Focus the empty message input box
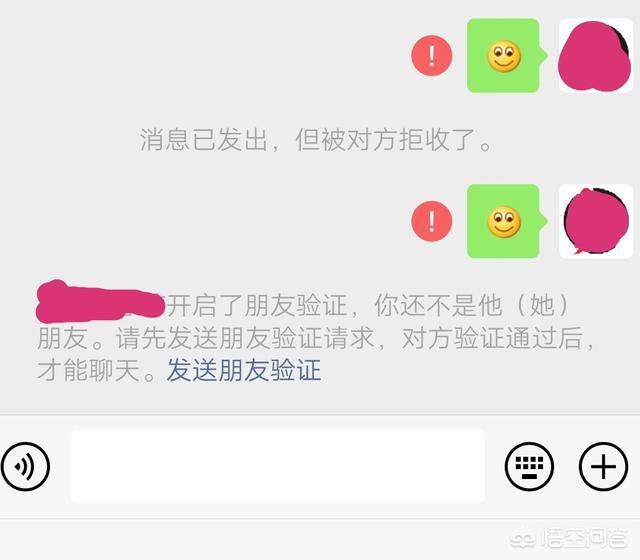This screenshot has height=560, width=640. pos(277,466)
